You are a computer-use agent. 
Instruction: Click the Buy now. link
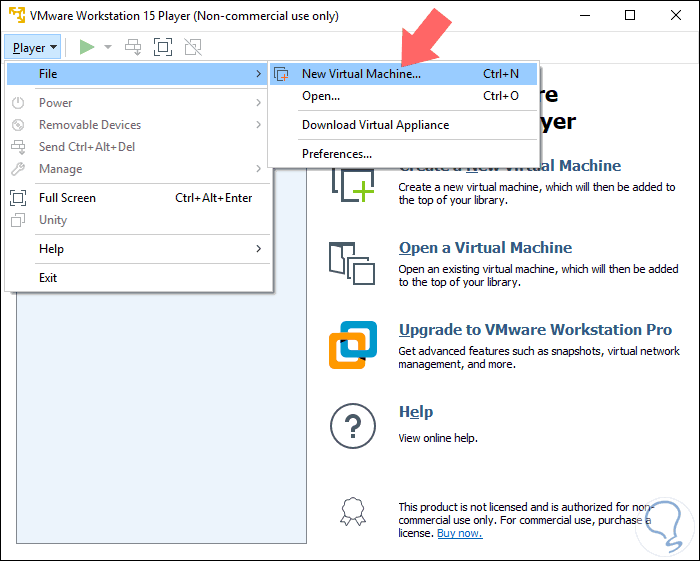coord(460,533)
